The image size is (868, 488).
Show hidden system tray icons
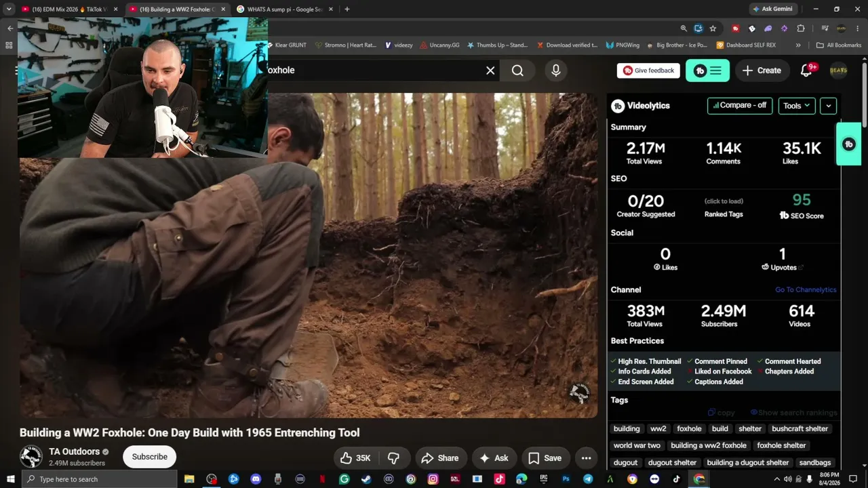(x=778, y=479)
